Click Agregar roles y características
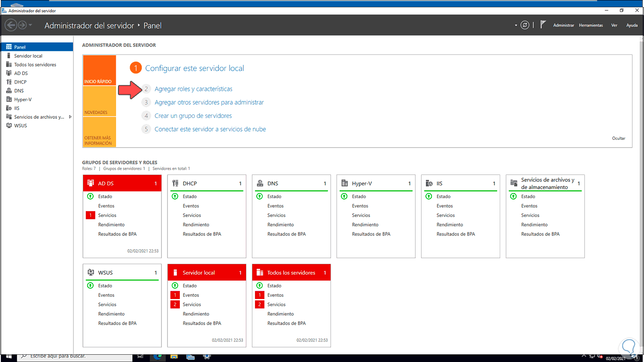644x362 pixels. (x=194, y=89)
